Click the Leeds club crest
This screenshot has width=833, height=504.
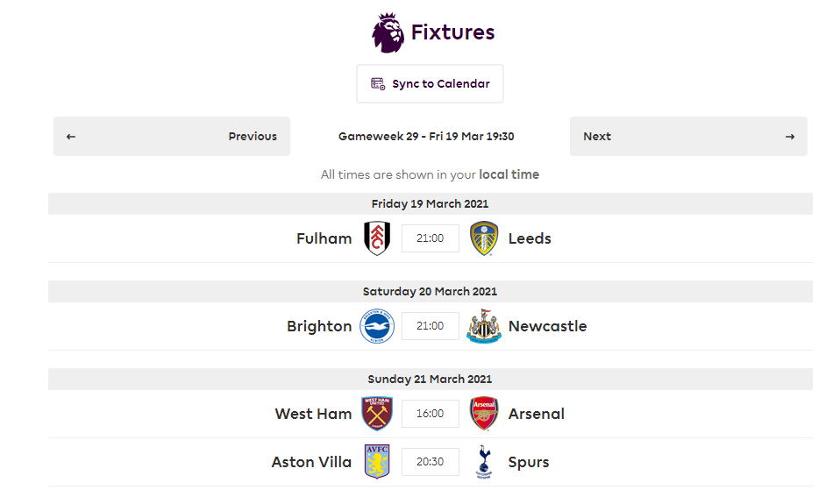pos(484,238)
